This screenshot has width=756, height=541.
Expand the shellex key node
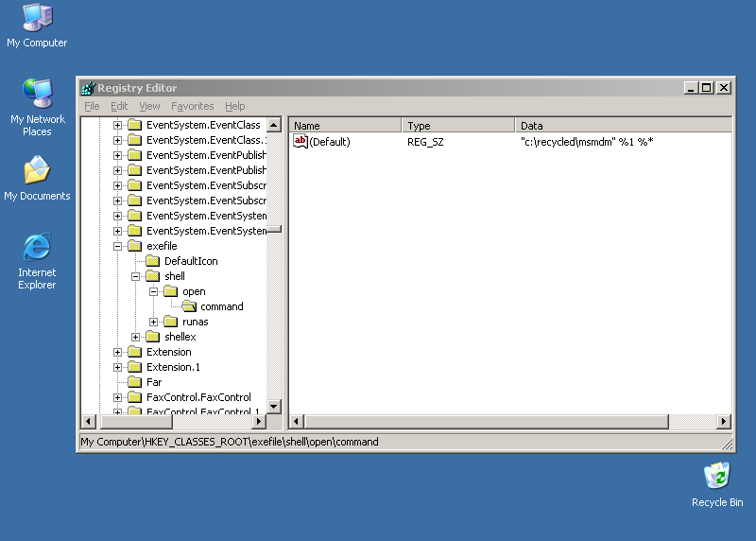click(x=136, y=337)
